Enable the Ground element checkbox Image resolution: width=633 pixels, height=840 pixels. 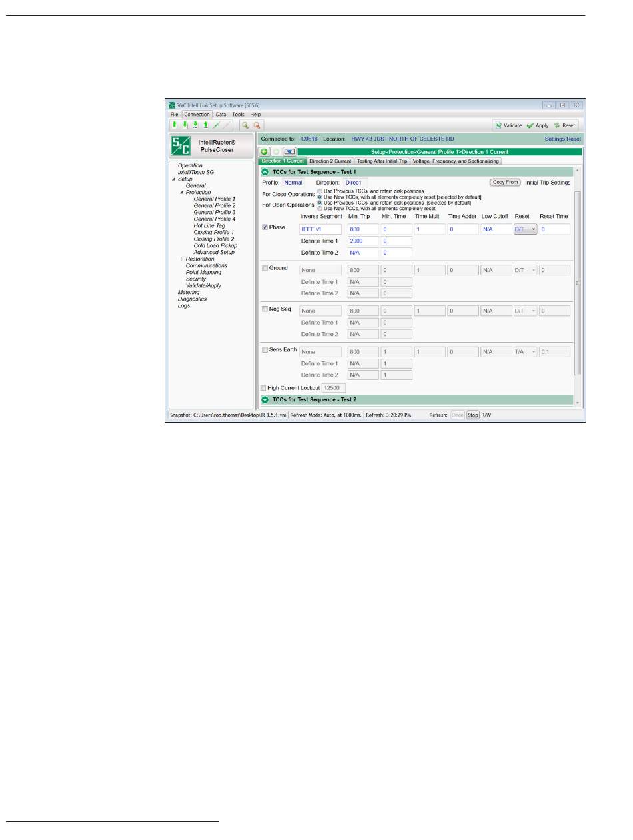click(265, 268)
